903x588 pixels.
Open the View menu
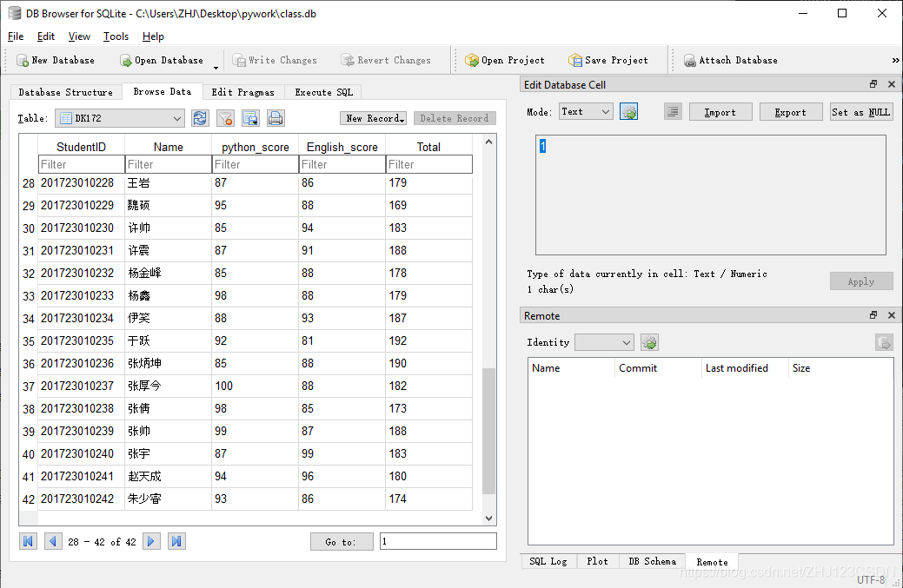pos(79,36)
